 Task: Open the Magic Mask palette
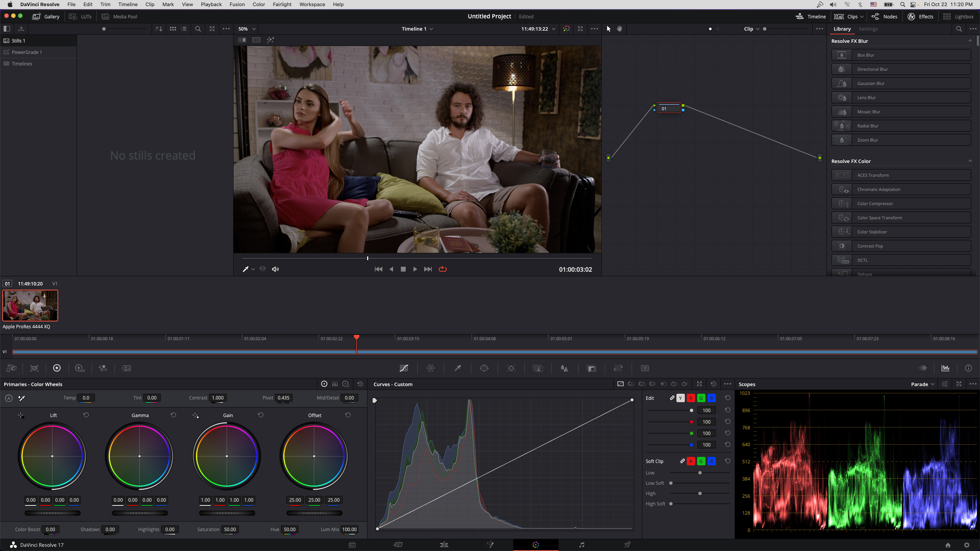coord(538,368)
